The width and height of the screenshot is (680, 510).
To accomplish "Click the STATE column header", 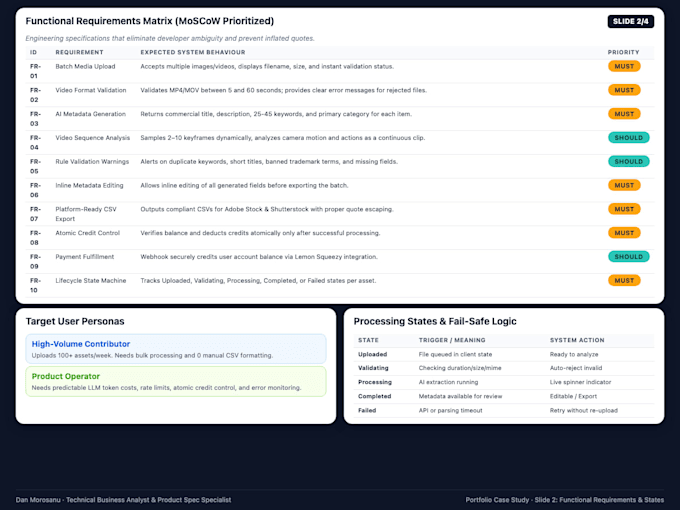I will pyautogui.click(x=368, y=340).
